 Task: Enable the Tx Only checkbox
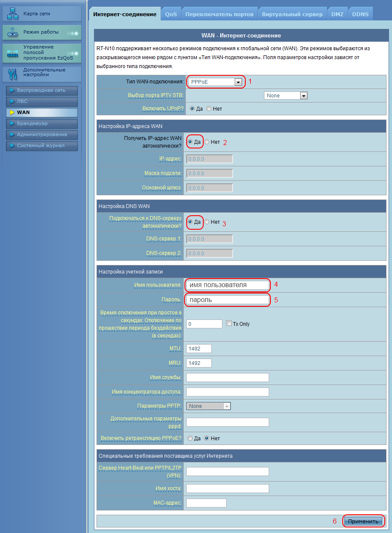229,324
